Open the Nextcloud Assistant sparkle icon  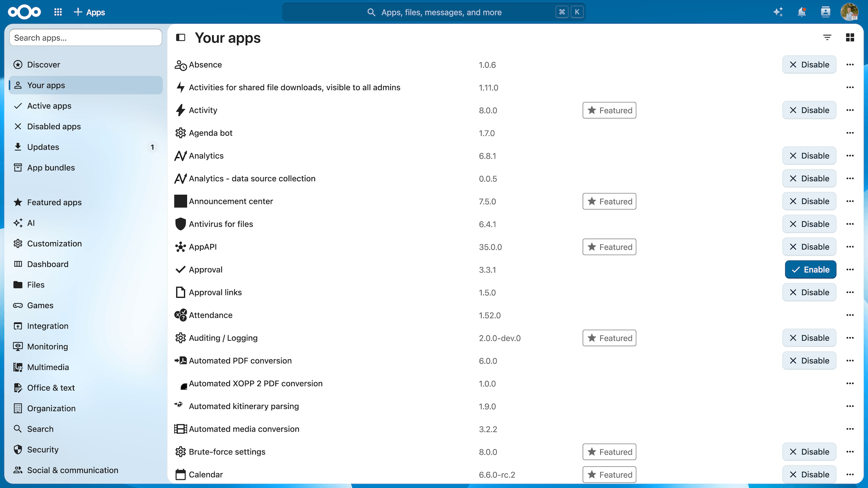pyautogui.click(x=778, y=12)
